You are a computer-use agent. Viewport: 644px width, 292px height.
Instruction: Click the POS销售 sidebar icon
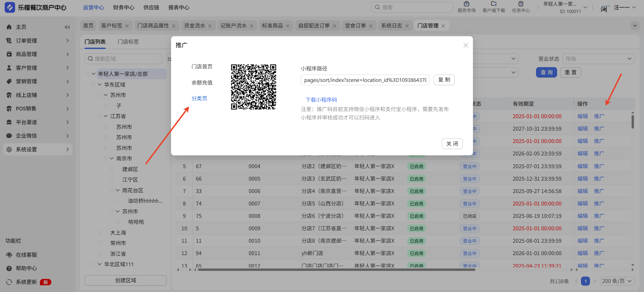tap(9, 108)
